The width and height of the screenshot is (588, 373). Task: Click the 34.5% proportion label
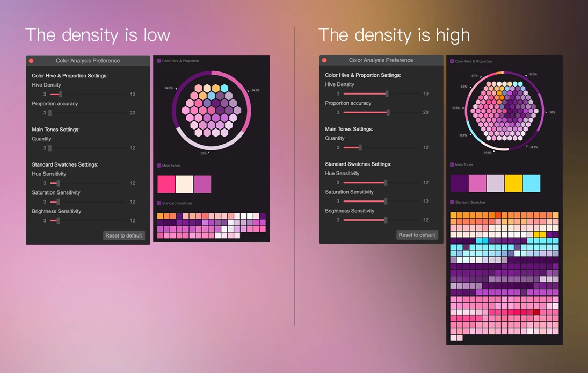[256, 90]
